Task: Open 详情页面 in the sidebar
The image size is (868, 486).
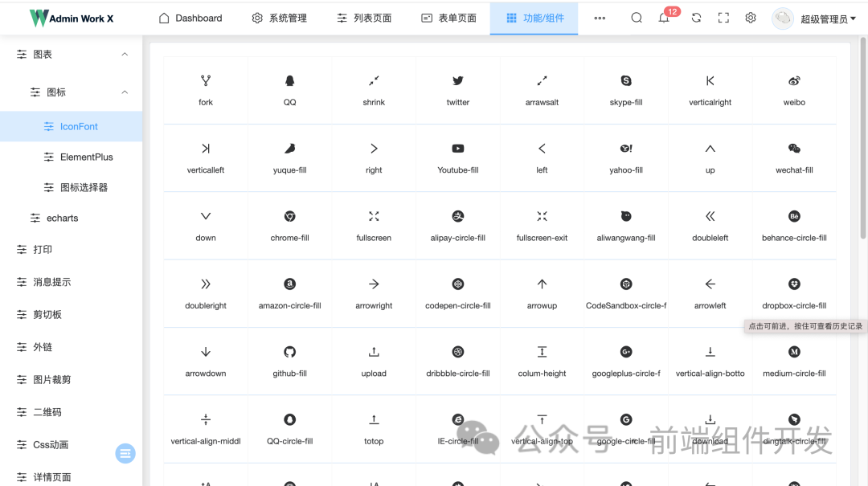Action: click(71, 476)
